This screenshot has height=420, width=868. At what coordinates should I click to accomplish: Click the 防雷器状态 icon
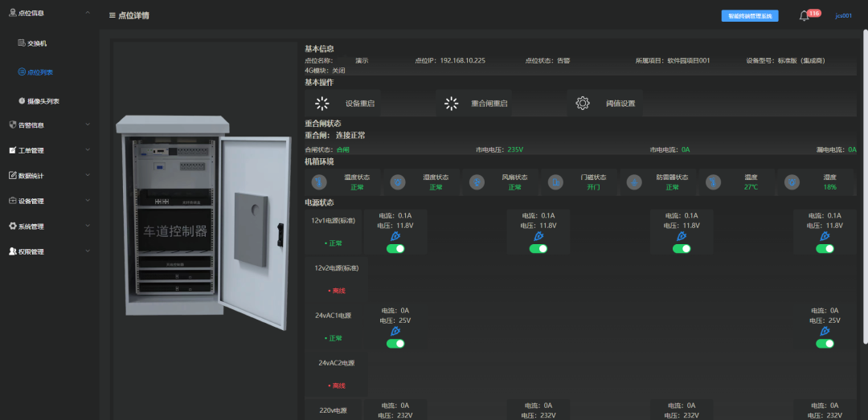[634, 182]
